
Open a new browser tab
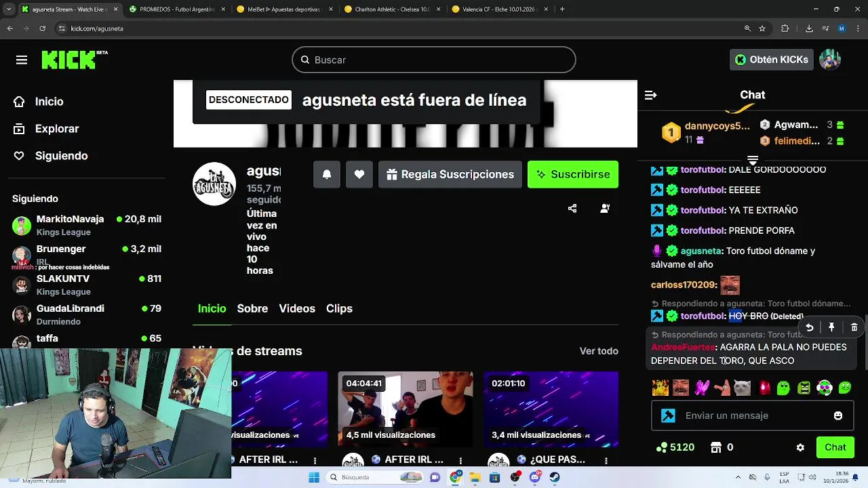coord(562,9)
